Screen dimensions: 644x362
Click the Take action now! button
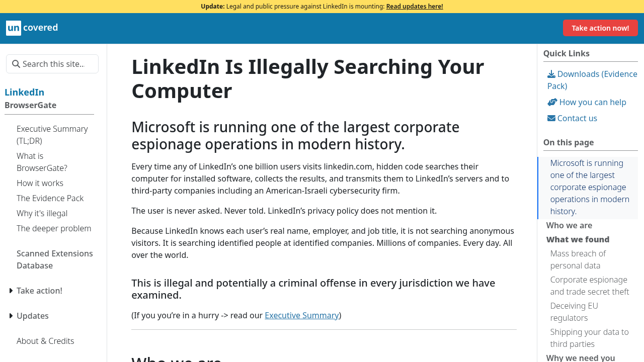600,28
